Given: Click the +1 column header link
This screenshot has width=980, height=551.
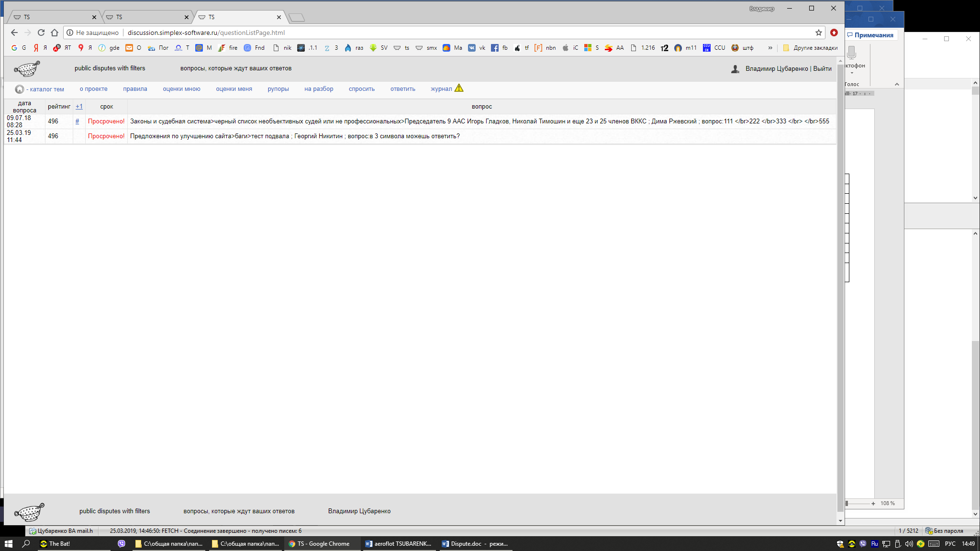Looking at the screenshot, I should [79, 107].
